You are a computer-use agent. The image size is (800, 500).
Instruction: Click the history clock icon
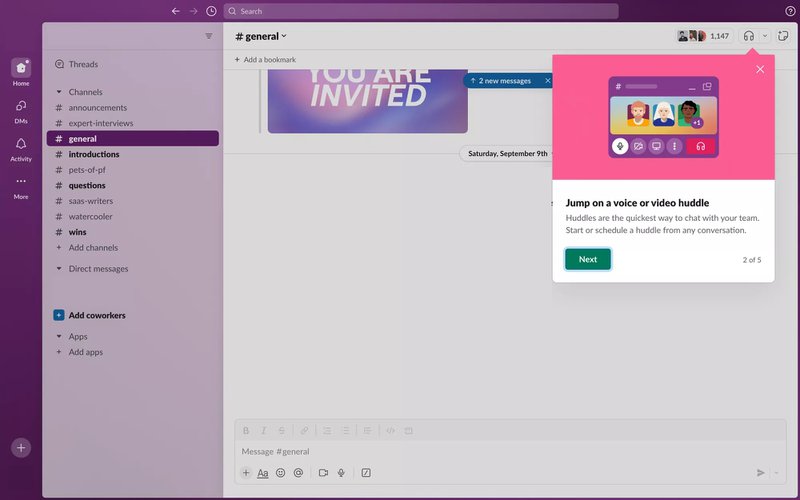211,11
